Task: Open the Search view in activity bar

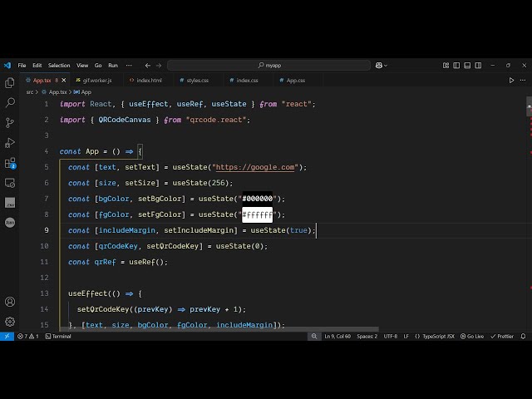Action: (x=10, y=102)
